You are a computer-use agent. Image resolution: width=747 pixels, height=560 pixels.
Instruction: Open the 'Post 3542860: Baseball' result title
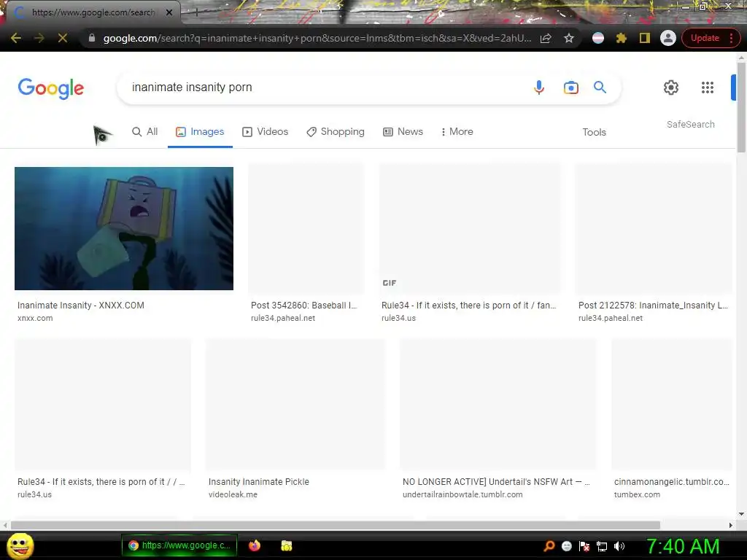coord(304,306)
